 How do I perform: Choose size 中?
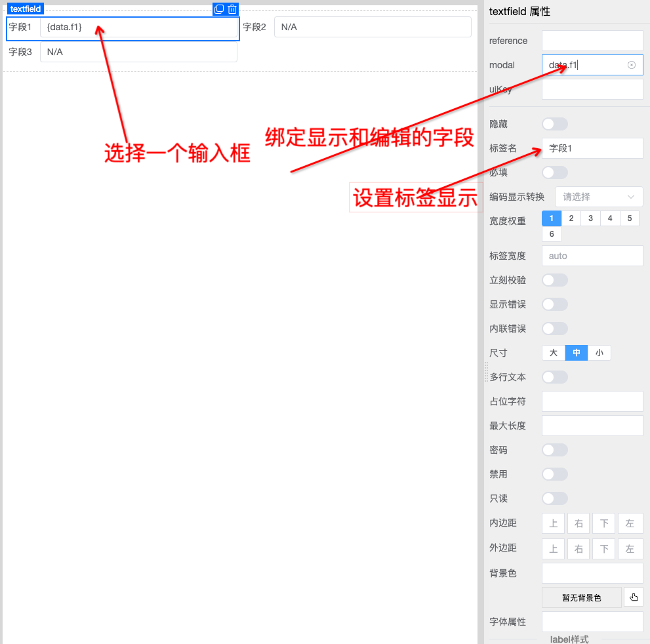click(577, 353)
